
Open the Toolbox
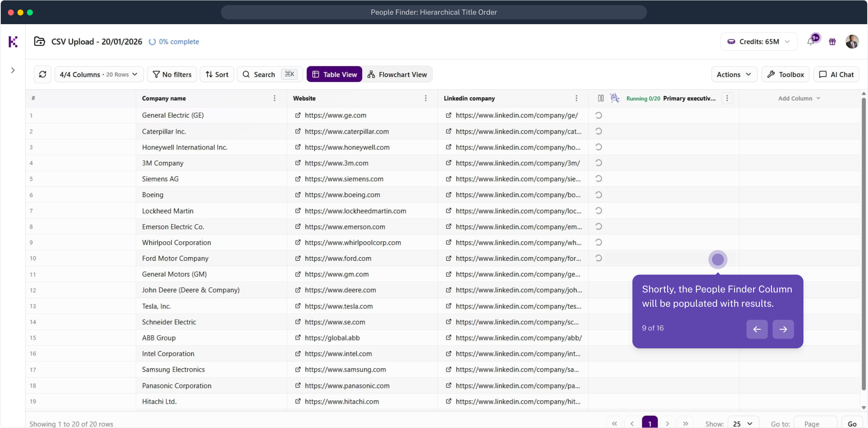786,75
